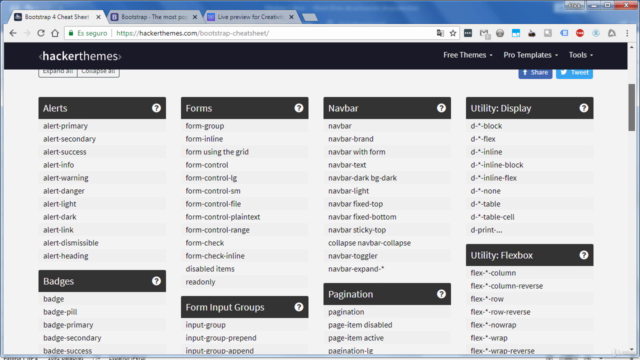640x360 pixels.
Task: Expand the alert-primary item
Action: pos(102,126)
